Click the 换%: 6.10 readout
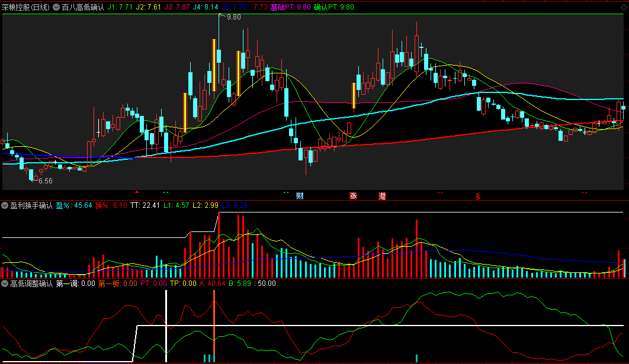629x364 pixels. pos(111,205)
